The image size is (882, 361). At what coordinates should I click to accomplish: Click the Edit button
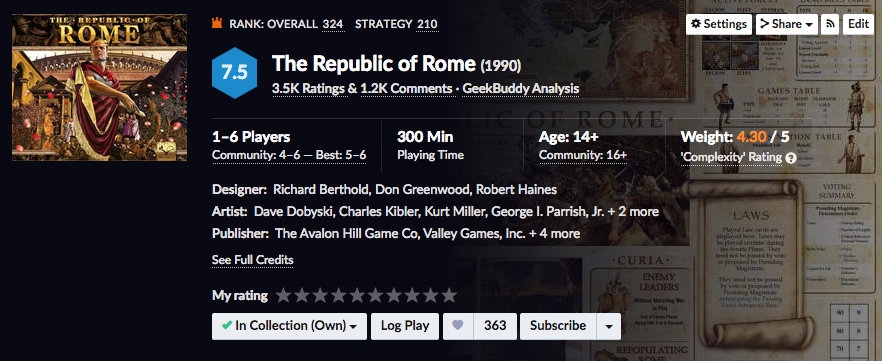pos(858,24)
